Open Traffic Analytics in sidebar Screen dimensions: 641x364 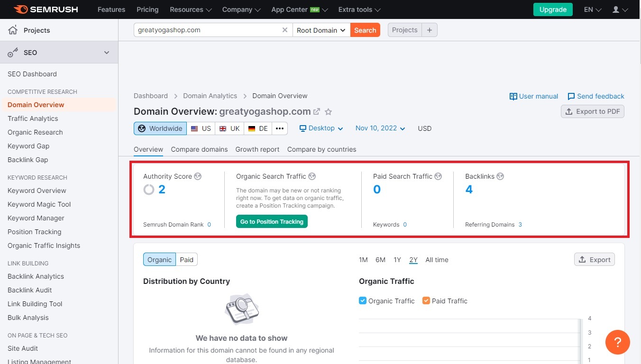click(33, 118)
